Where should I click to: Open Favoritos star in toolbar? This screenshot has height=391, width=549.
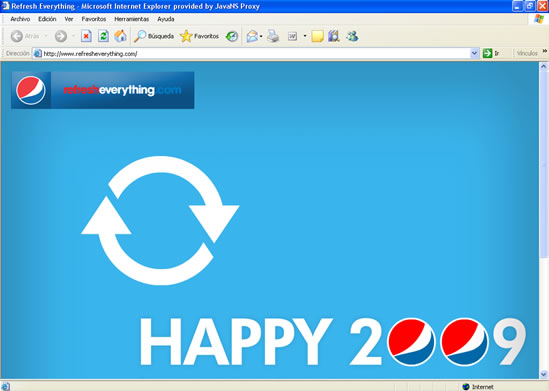click(200, 36)
